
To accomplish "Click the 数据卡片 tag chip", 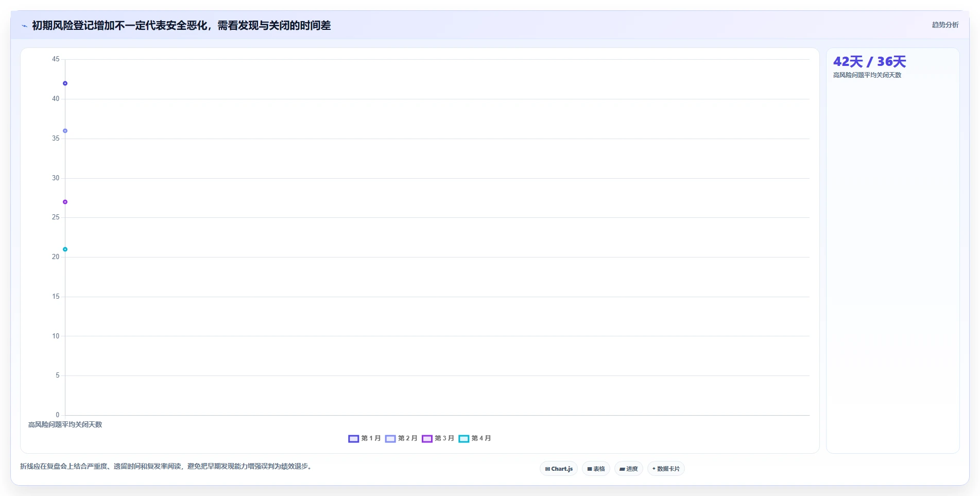I will pyautogui.click(x=666, y=469).
